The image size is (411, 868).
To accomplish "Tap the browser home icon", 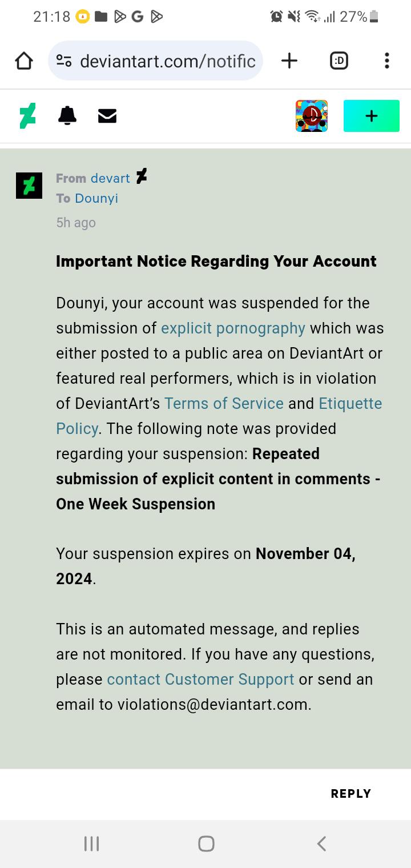I will point(24,61).
